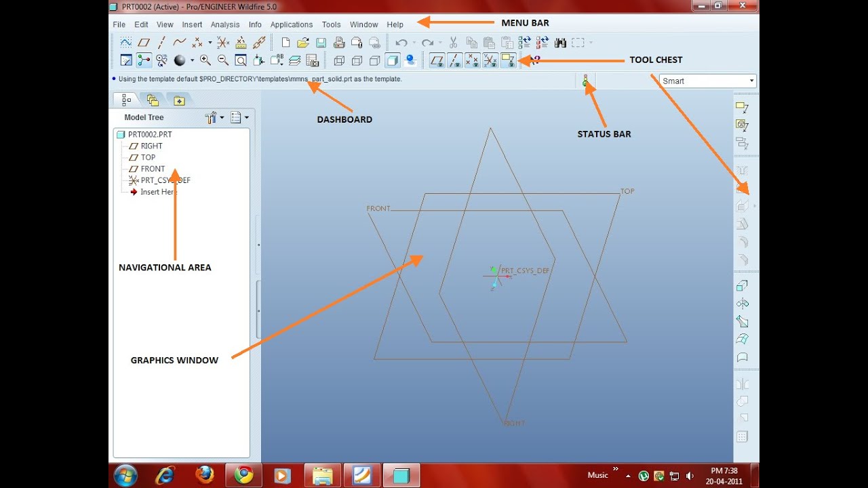Switch to Shading display style

tap(392, 60)
